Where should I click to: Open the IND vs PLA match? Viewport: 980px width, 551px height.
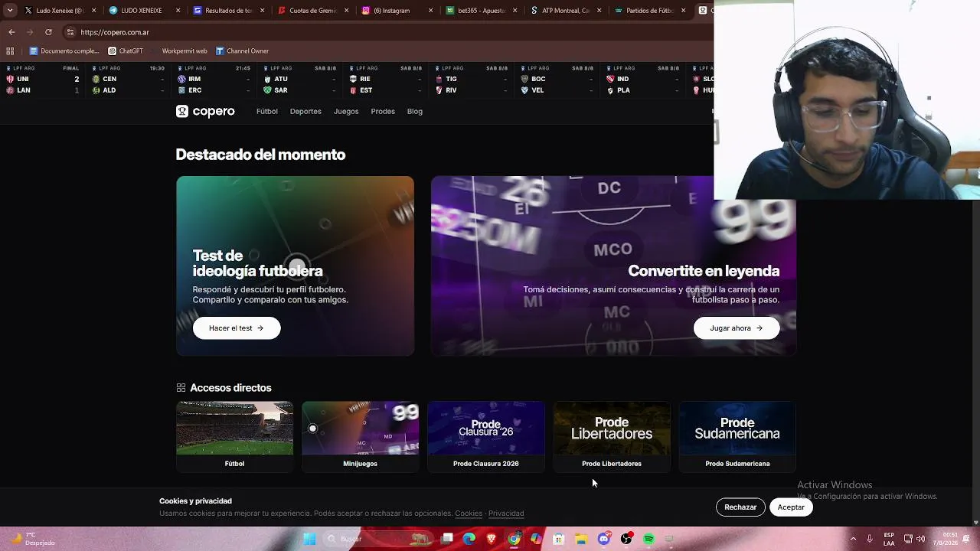tap(643, 80)
